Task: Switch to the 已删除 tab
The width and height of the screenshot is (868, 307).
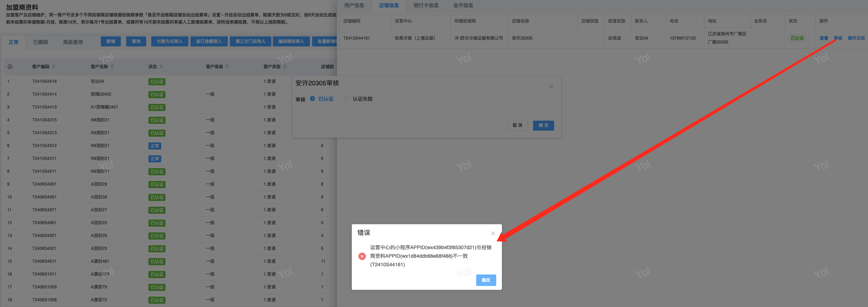Action: (41, 42)
